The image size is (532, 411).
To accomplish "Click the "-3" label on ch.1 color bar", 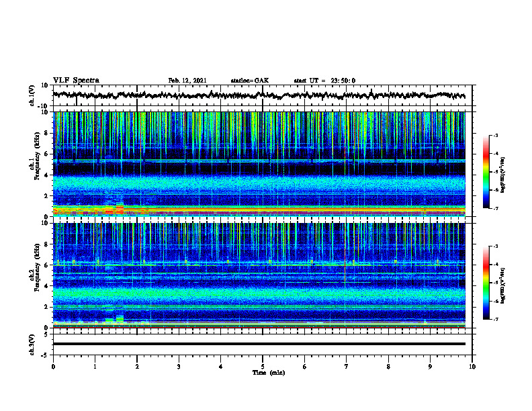I will click(x=495, y=136).
